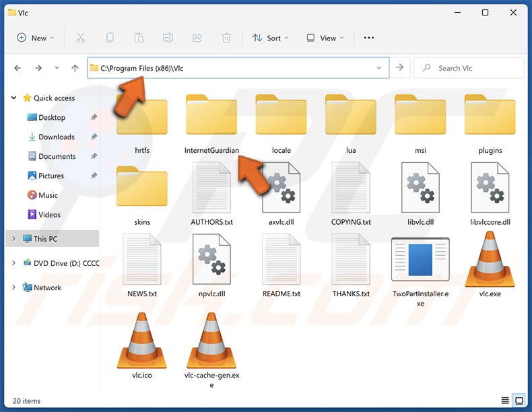532x412 pixels.
Task: Select the THANKS.txt file
Action: click(x=351, y=265)
